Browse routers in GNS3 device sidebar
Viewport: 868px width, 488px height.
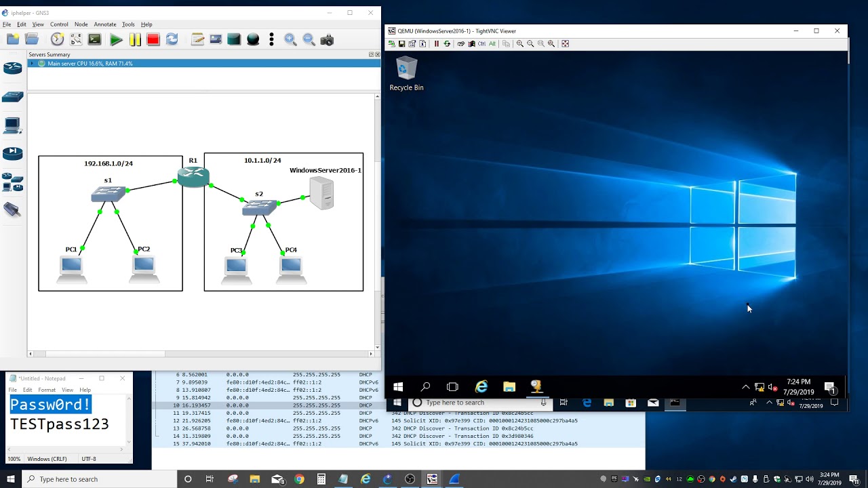pos(12,68)
